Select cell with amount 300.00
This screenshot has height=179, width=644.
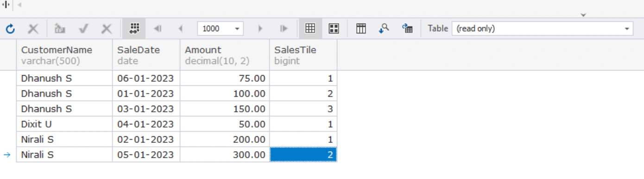click(x=225, y=155)
